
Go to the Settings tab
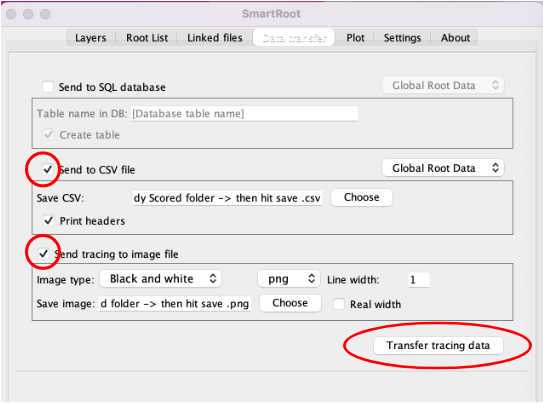click(402, 38)
